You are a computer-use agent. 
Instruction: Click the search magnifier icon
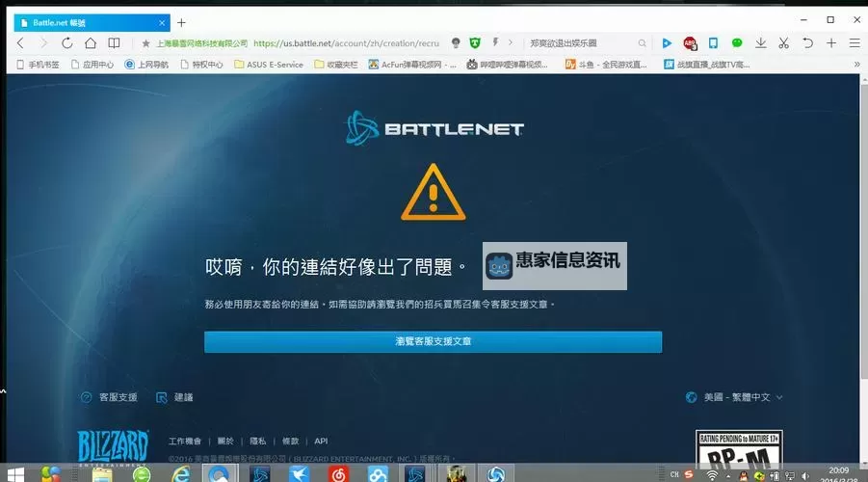pyautogui.click(x=642, y=42)
